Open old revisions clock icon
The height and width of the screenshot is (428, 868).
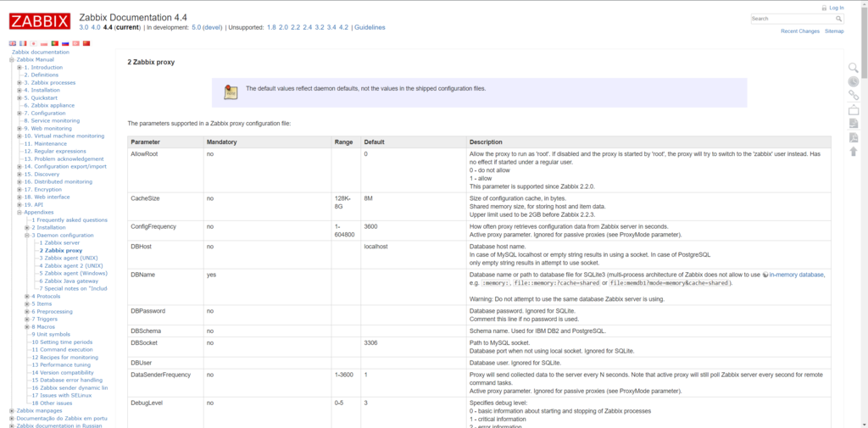click(854, 81)
